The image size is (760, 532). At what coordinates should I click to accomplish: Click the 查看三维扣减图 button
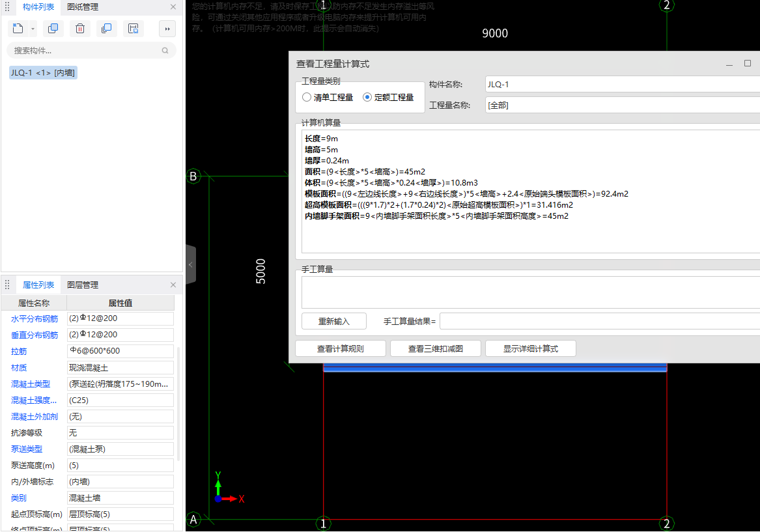click(x=435, y=348)
